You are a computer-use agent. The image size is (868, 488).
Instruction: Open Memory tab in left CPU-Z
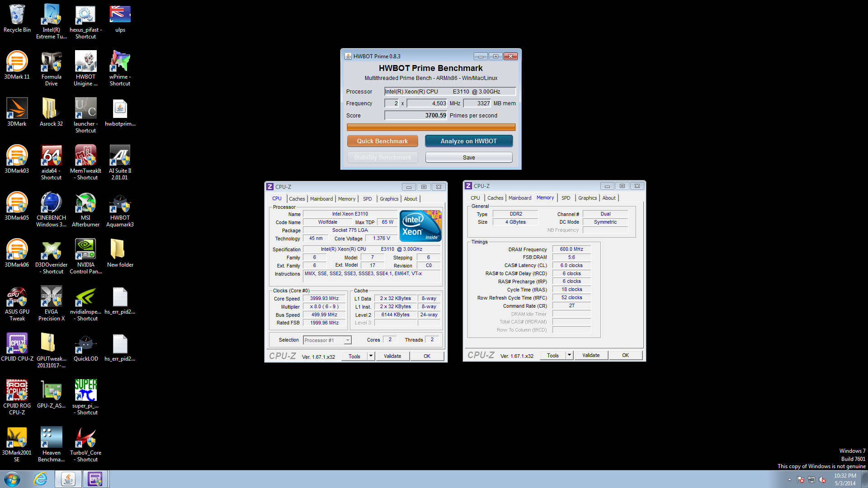[347, 199]
